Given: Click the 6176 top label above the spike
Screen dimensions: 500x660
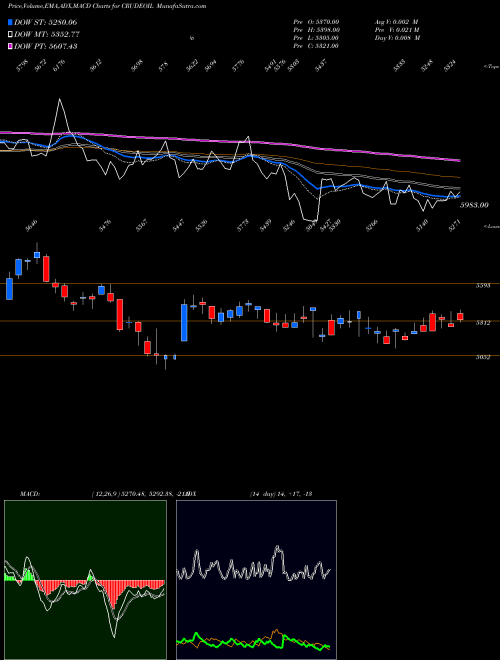Looking at the screenshot, I should 59,66.
